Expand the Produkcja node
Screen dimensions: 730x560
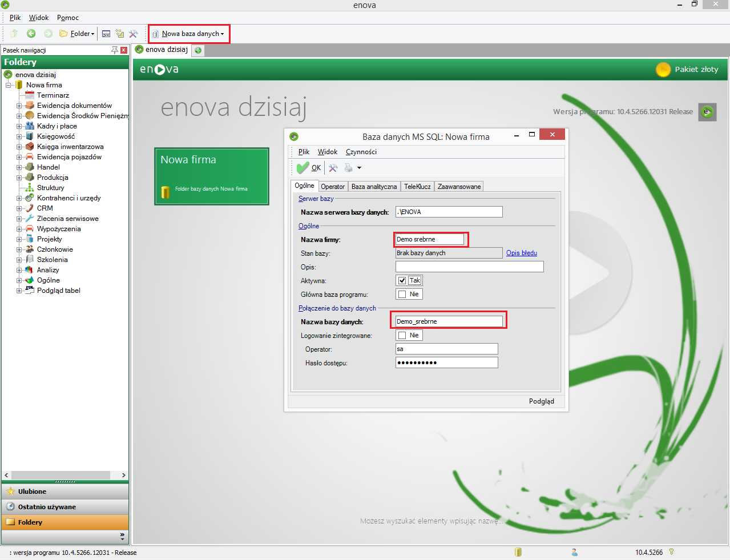19,178
